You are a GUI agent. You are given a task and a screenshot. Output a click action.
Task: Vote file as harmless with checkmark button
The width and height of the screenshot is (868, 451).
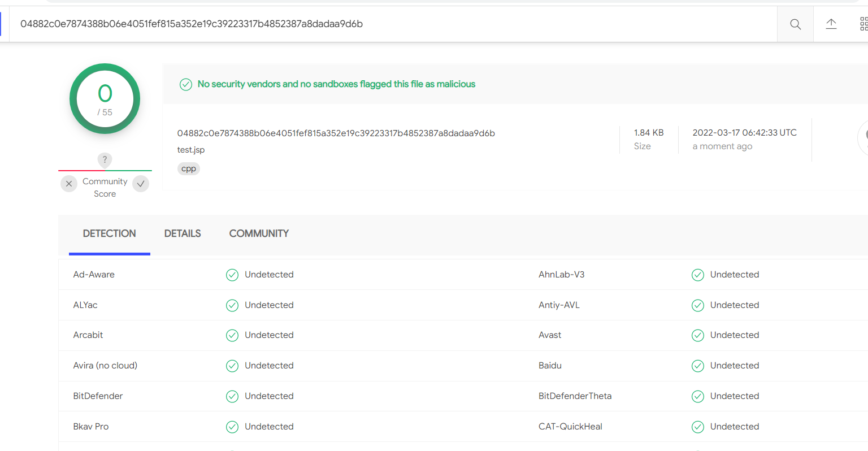click(x=141, y=184)
